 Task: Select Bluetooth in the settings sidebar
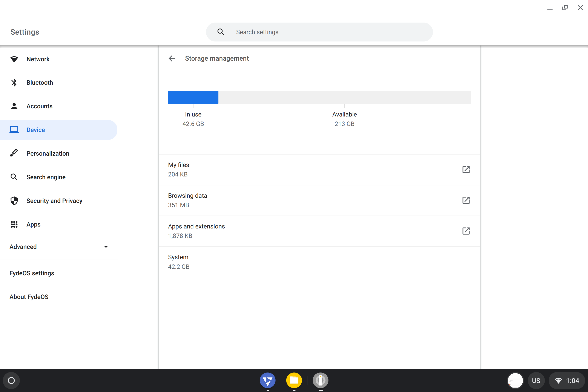click(x=59, y=83)
